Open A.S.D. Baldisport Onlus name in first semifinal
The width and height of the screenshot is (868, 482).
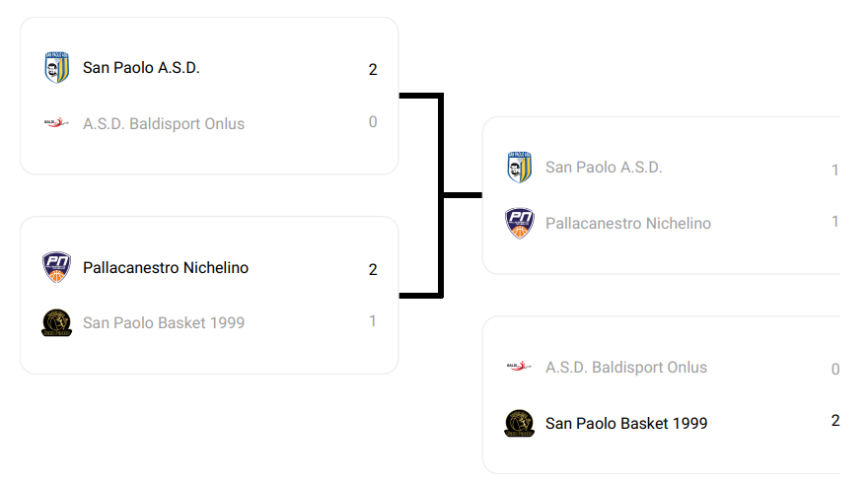[164, 123]
